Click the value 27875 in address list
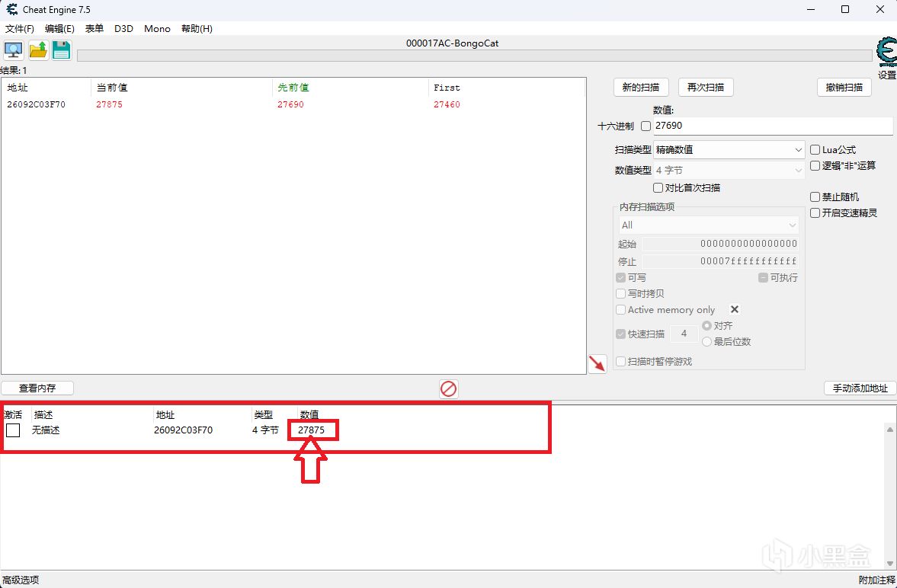Screen dimensions: 897x588 coord(311,430)
